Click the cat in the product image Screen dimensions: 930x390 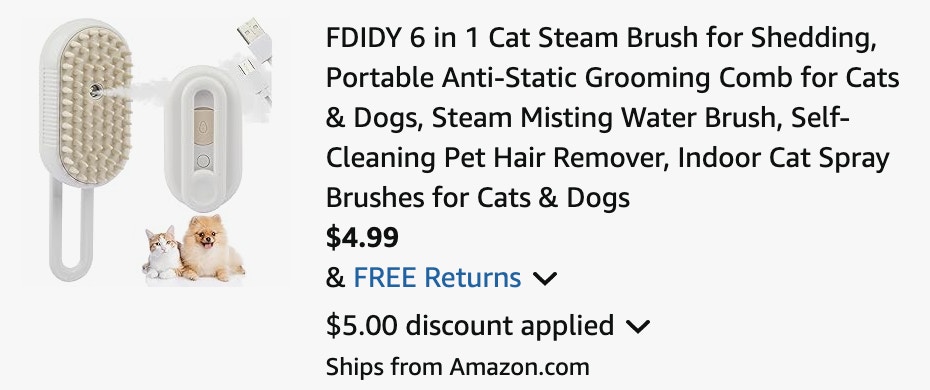point(162,253)
